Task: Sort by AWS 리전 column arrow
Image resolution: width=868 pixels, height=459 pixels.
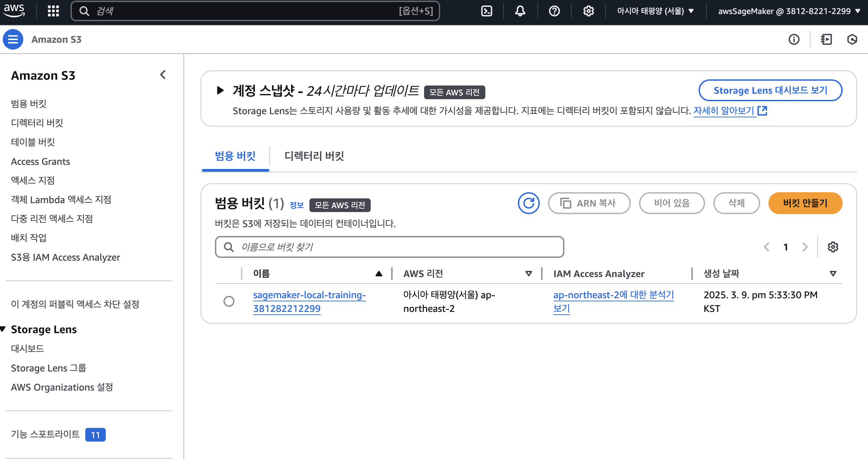Action: 528,274
